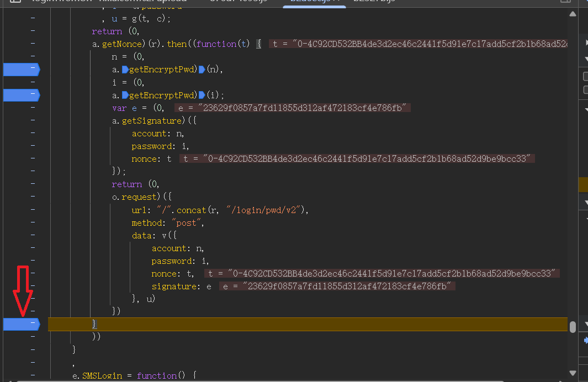The height and width of the screenshot is (382, 588).
Task: Add breakpoint in gutter at 'e.SMSLogin = function()' line
Action: coord(33,375)
